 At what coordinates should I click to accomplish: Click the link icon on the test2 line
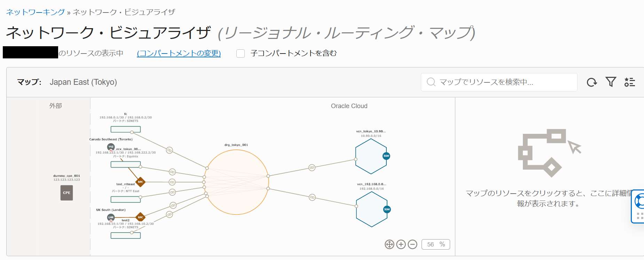coord(170,214)
